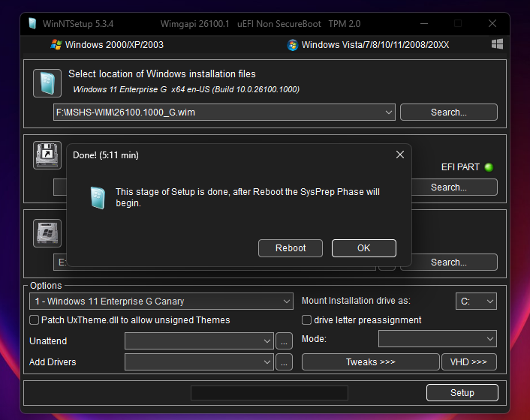Minimize the WinNTSetup window
530x420 pixels.
(x=424, y=24)
